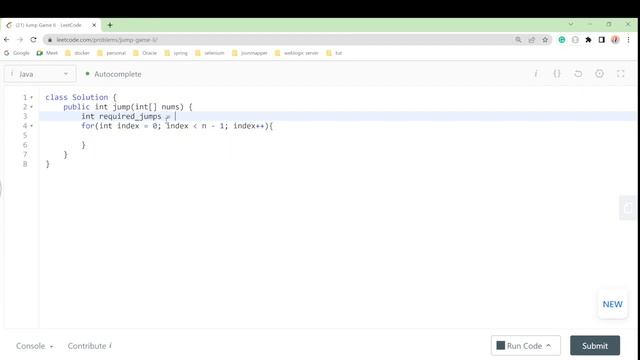Close the Jump Game II tab
Viewport: 640px width, 360px height.
pyautogui.click(x=94, y=25)
